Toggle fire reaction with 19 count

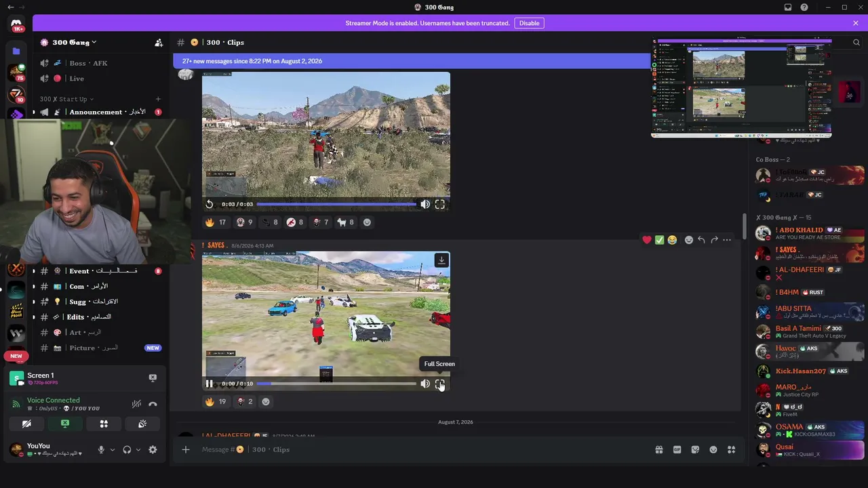tap(216, 402)
